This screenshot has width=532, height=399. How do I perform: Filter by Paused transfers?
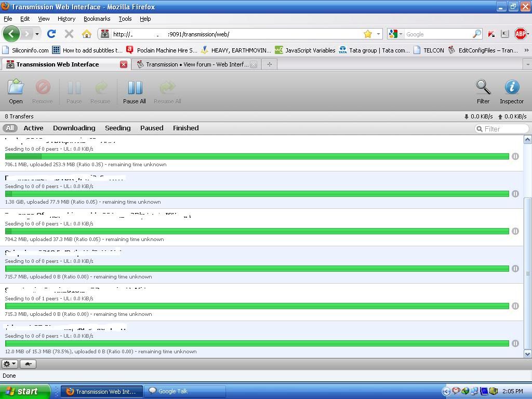[x=152, y=128]
